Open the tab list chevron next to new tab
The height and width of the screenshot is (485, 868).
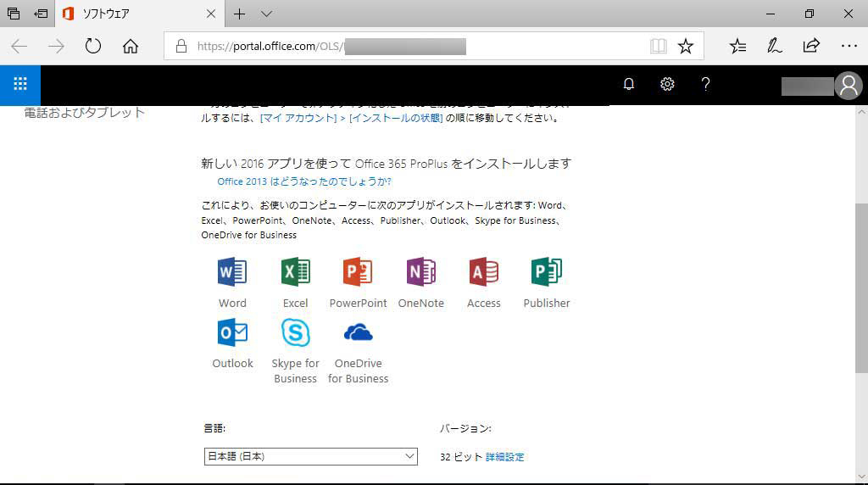(266, 14)
